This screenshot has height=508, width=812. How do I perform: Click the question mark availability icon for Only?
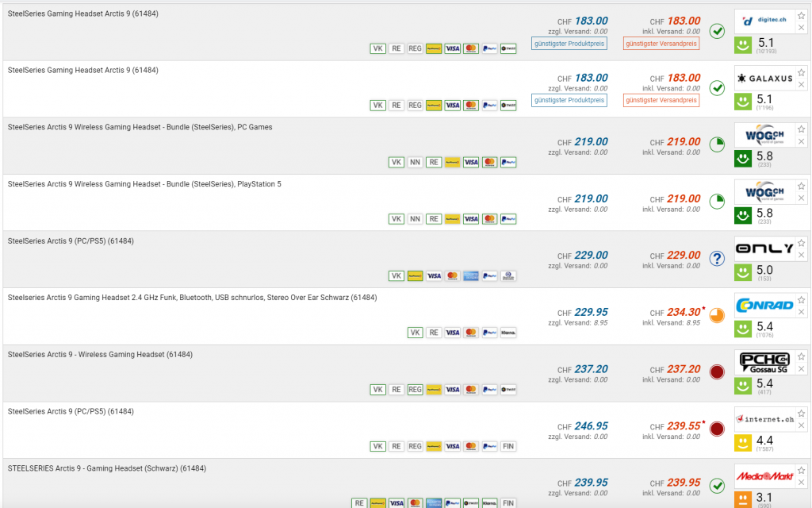717,259
